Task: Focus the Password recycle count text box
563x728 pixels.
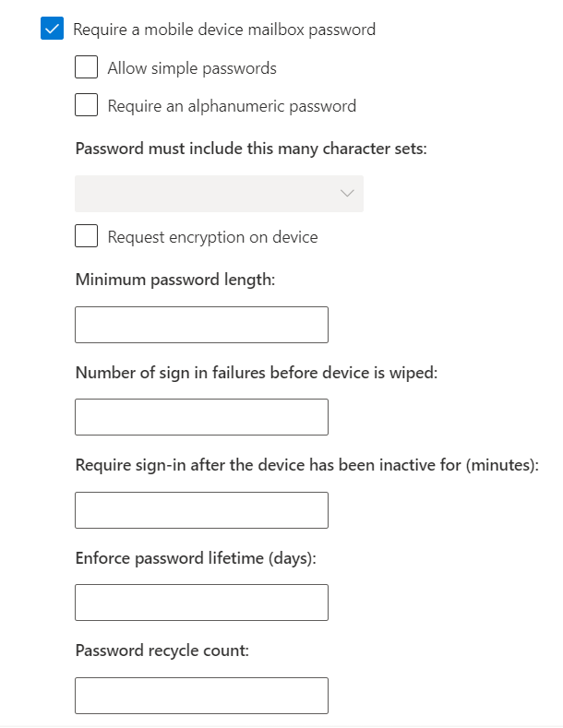Action: pos(201,696)
